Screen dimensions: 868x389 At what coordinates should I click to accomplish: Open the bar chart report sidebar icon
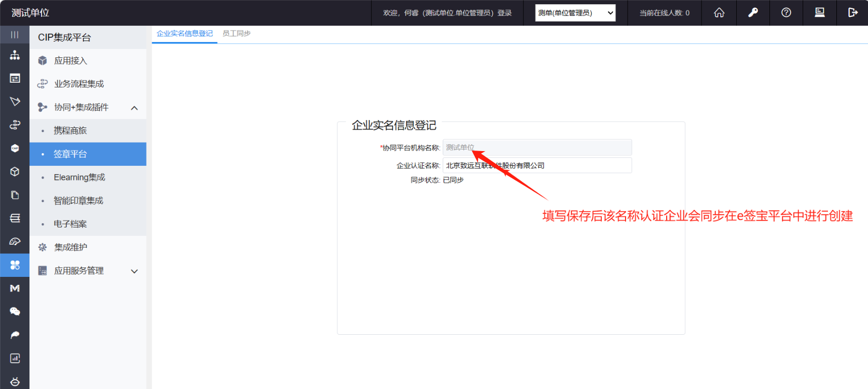(15, 358)
